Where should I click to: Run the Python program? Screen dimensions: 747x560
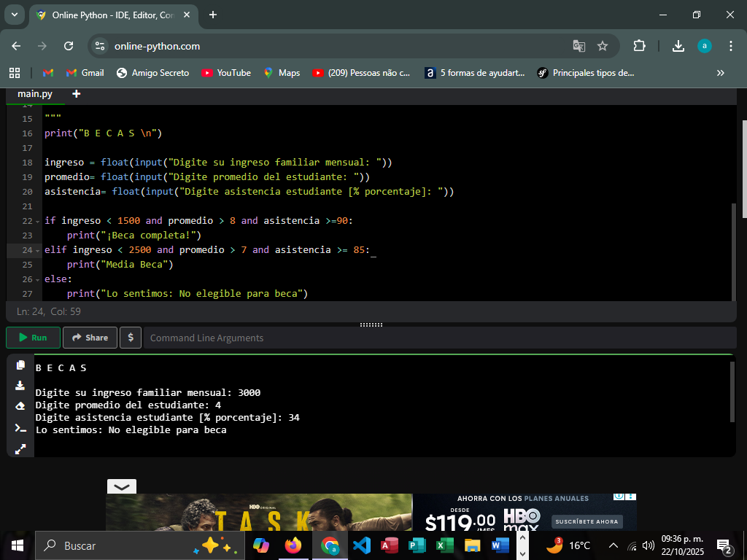(x=33, y=338)
